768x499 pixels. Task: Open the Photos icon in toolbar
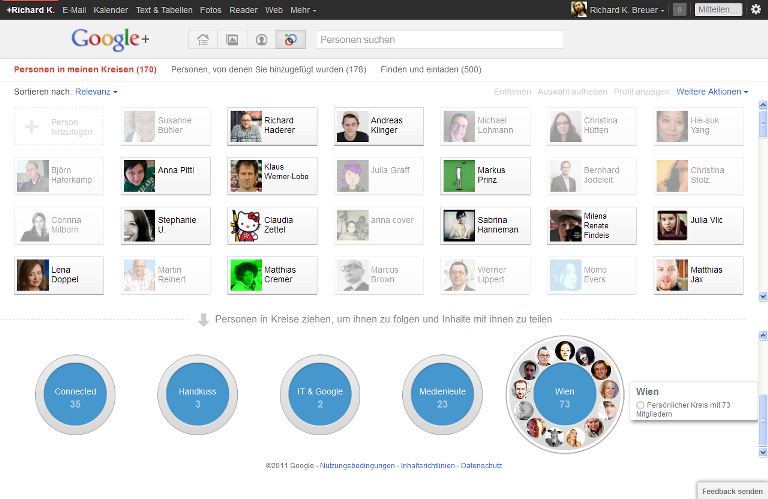tap(232, 40)
